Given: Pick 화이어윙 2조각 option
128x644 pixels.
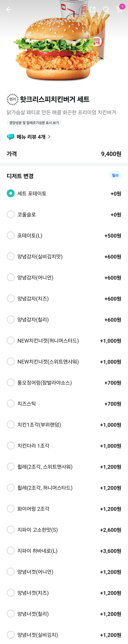Looking at the screenshot, I should click(x=11, y=508).
